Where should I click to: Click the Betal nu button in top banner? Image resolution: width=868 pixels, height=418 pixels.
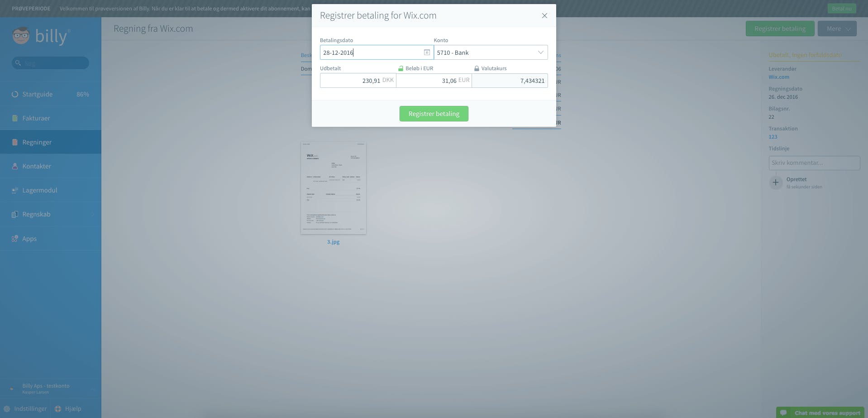[x=842, y=9]
